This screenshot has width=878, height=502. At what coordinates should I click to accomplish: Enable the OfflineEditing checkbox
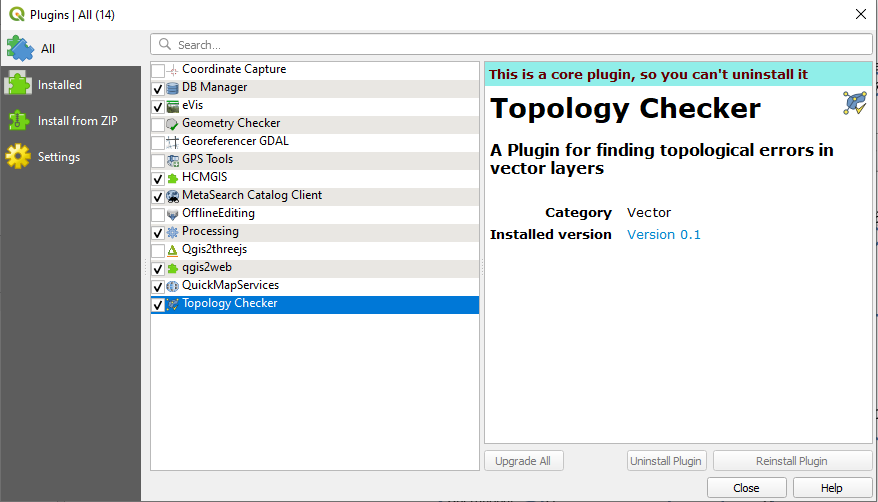pos(158,214)
